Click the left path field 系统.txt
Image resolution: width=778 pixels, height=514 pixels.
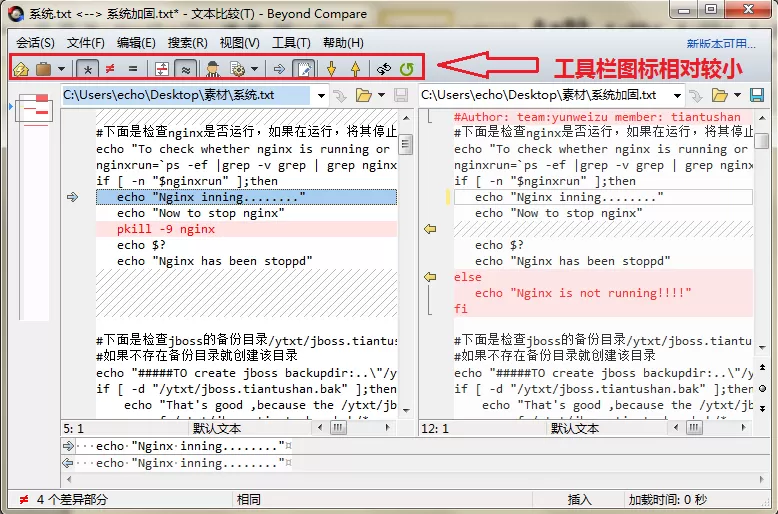click(186, 95)
